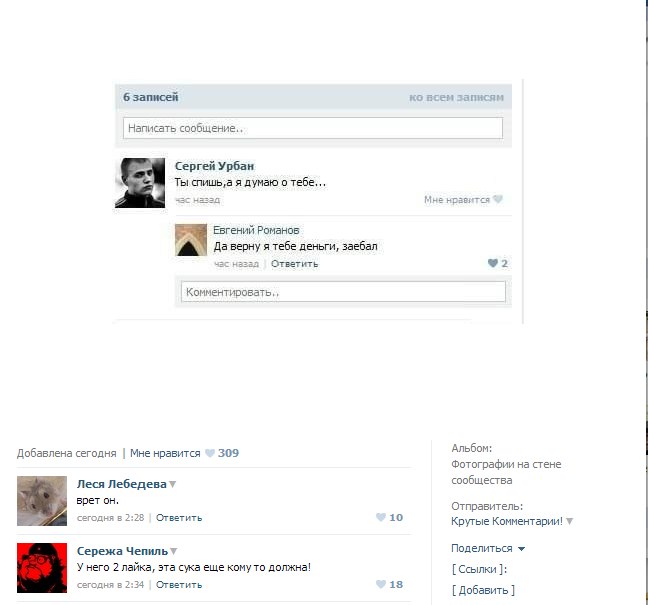Click heart icon on Евгений Романов's reply

(x=492, y=263)
